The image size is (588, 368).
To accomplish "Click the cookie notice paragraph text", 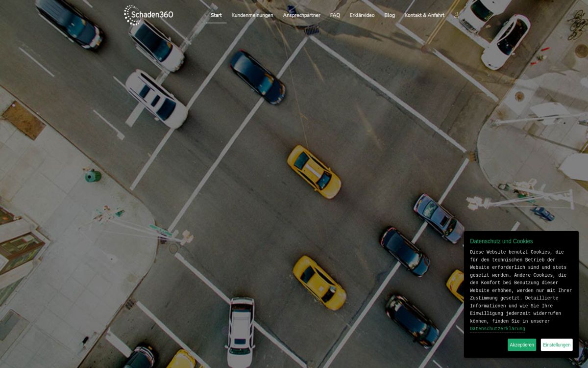I will click(520, 287).
